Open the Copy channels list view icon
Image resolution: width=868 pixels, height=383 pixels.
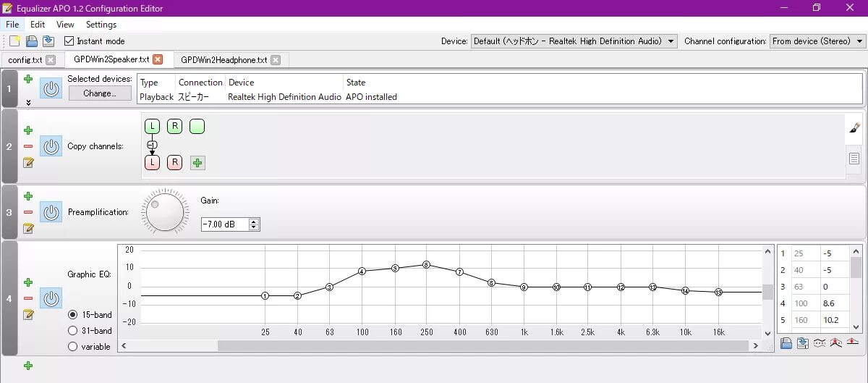(854, 158)
